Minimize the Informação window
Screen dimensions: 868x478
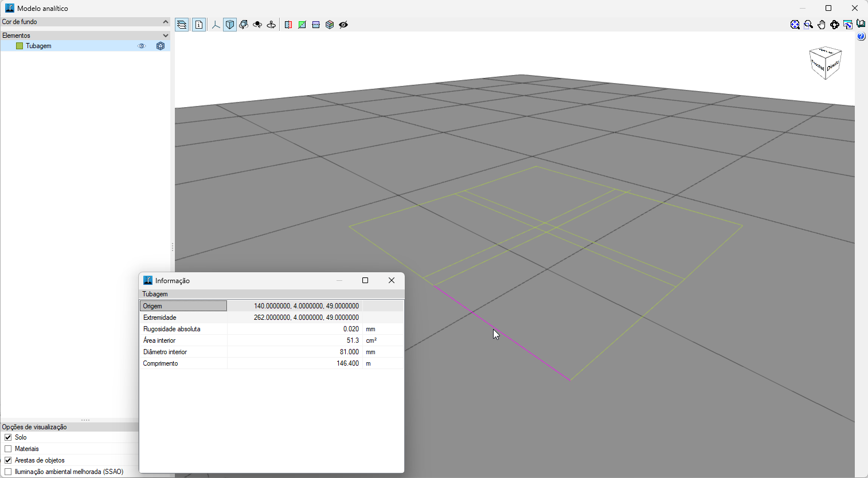(x=339, y=280)
